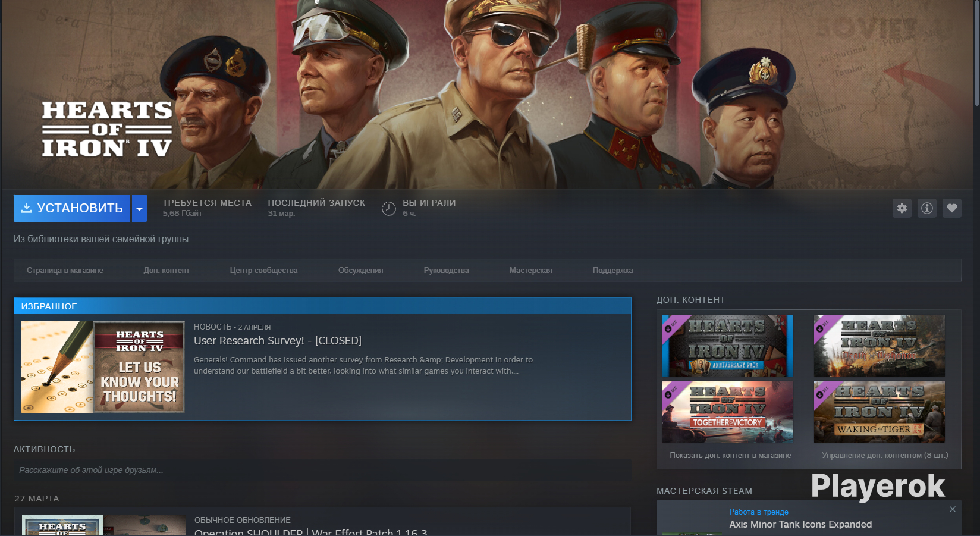The image size is (980, 536).
Task: Open Руководства tab
Action: tap(446, 271)
